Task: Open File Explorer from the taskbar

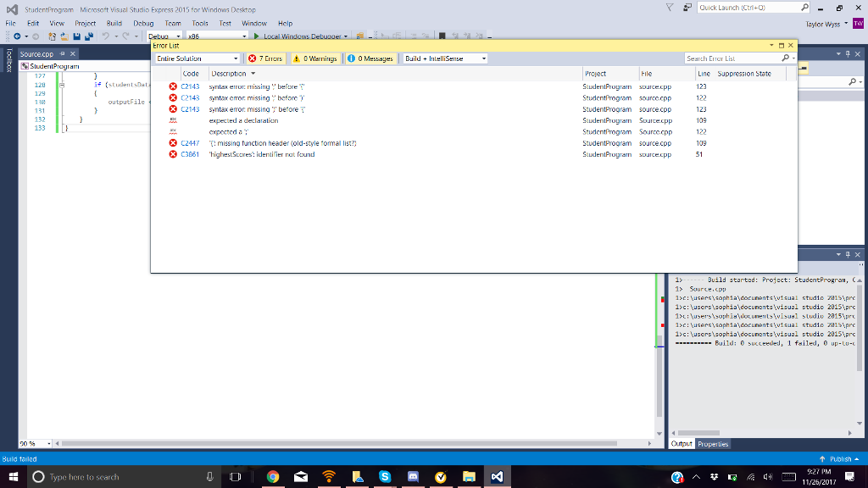Action: (469, 476)
